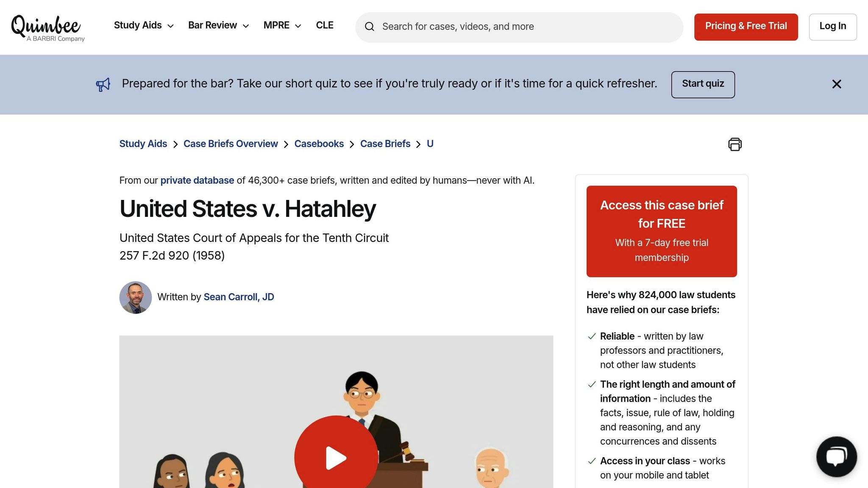This screenshot has height=488, width=868.
Task: Click the Access in your class checkmark
Action: [x=592, y=461]
